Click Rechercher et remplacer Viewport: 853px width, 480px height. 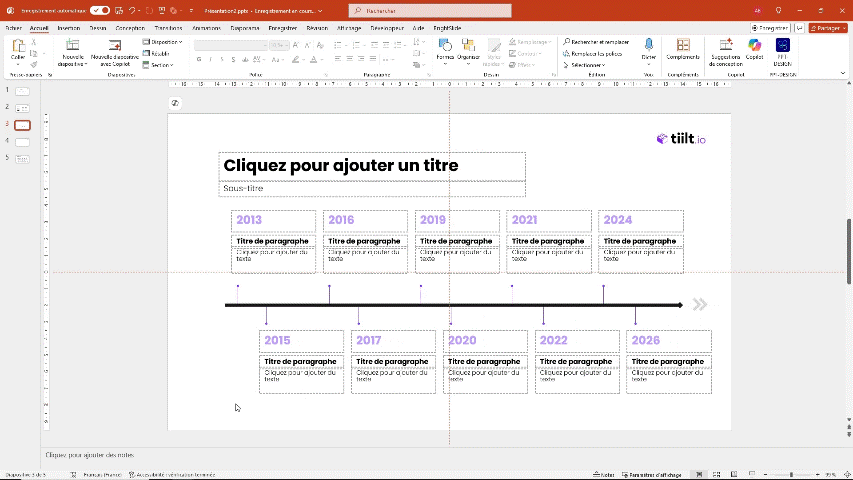tap(596, 42)
